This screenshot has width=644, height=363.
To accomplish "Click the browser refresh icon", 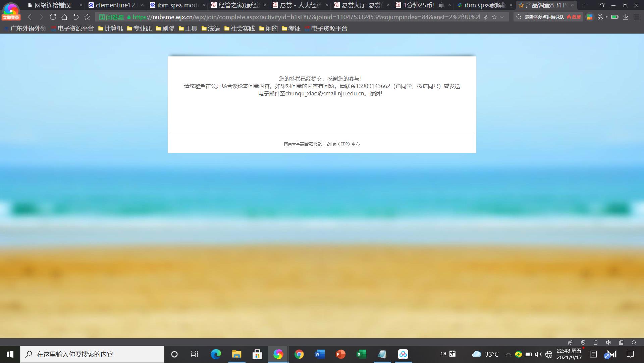I will coord(53,17).
